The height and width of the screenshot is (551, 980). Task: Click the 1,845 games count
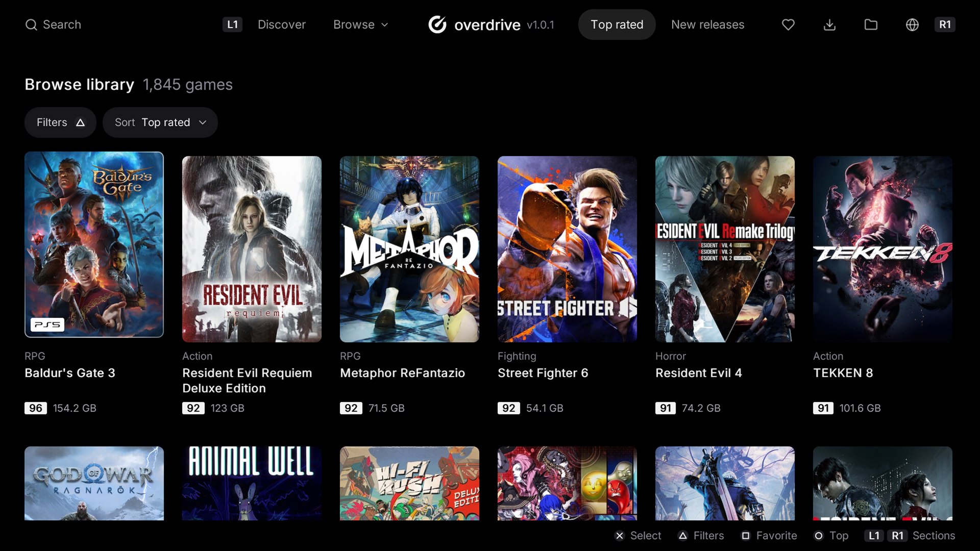click(188, 85)
